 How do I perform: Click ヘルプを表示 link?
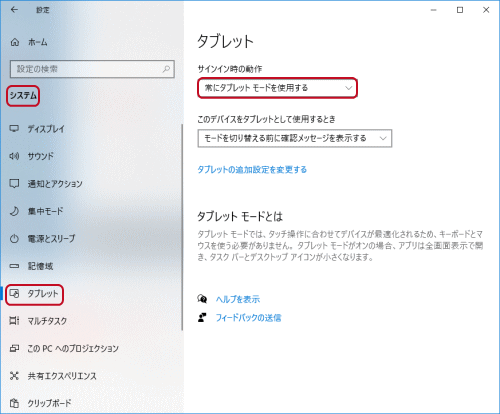238,299
